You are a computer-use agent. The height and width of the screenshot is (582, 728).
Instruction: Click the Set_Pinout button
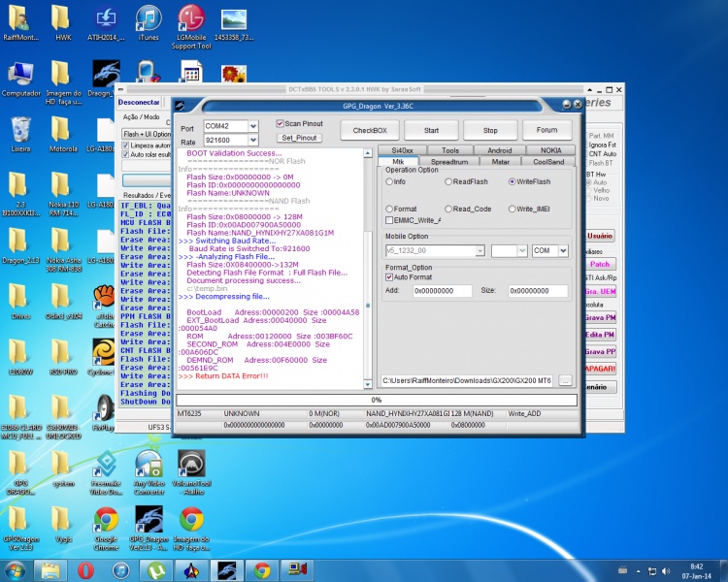(x=299, y=138)
